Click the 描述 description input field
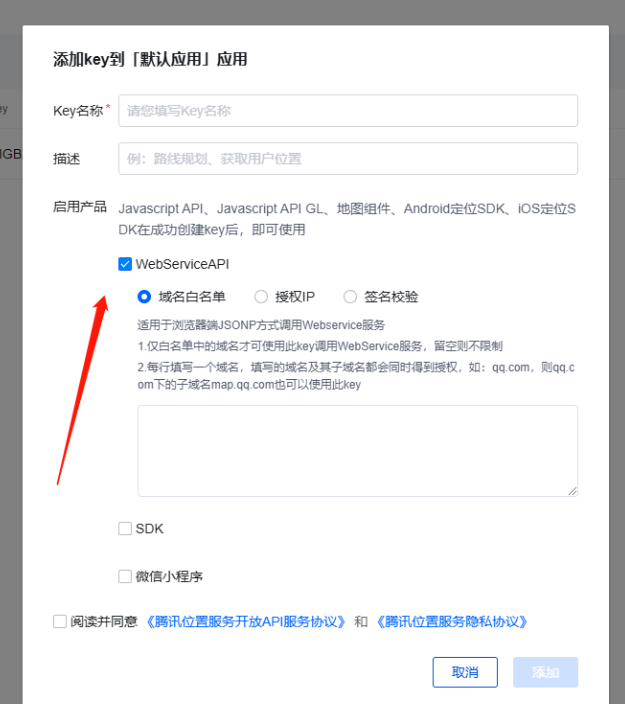This screenshot has width=625, height=704. click(x=348, y=158)
